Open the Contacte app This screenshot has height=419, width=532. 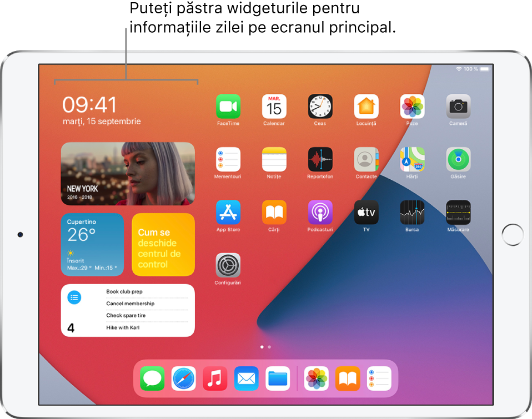coord(366,159)
